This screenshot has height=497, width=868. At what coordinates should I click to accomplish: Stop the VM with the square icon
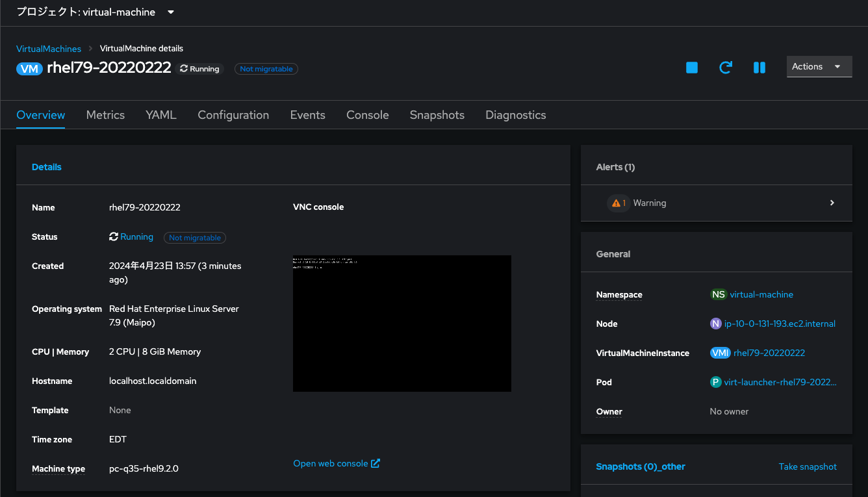(692, 68)
